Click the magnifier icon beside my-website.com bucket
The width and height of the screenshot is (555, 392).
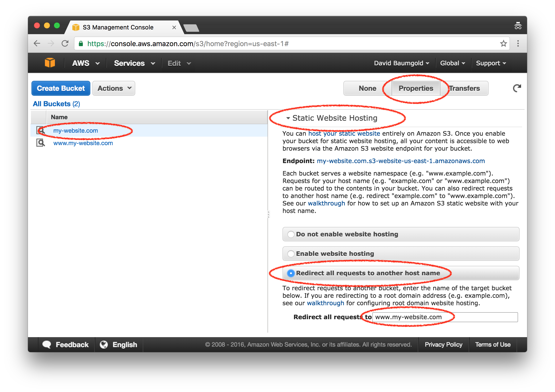pos(40,130)
